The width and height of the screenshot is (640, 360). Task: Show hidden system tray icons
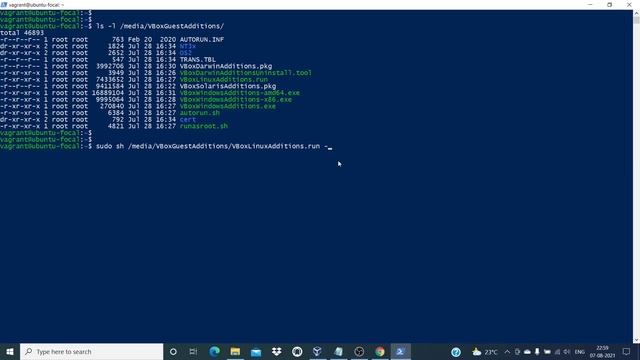507,352
